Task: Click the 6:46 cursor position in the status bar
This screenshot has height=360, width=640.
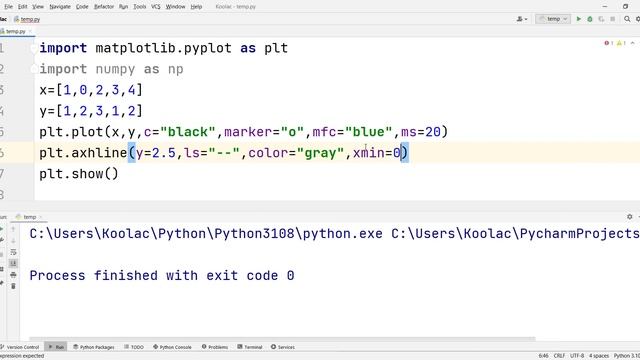Action: click(x=543, y=356)
